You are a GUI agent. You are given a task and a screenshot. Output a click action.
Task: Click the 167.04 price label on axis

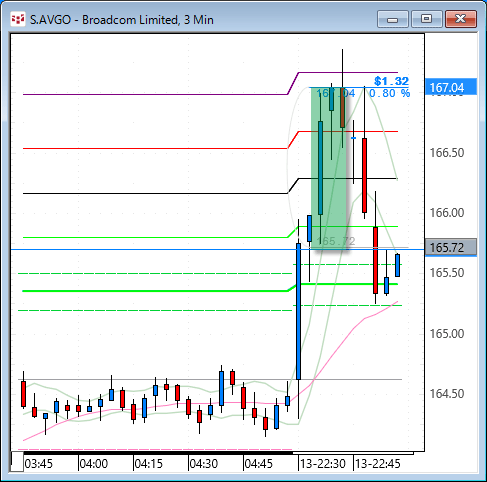pos(451,87)
